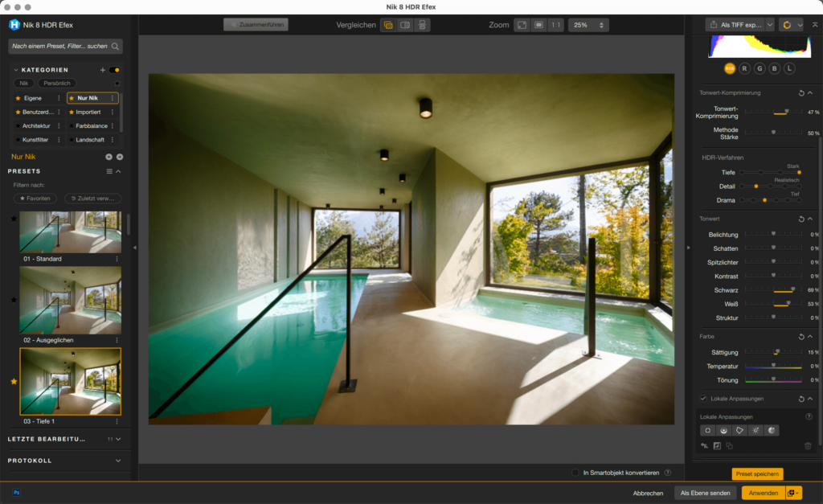This screenshot has height=504, width=823.
Task: Click the Tonwert-Komprimierung slider handle
Action: [786, 111]
